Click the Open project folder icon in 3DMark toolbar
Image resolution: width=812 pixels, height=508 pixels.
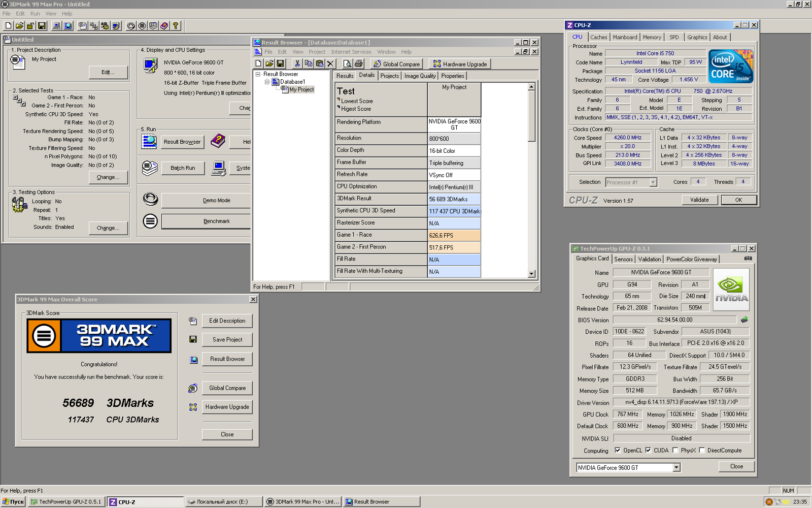tap(19, 25)
